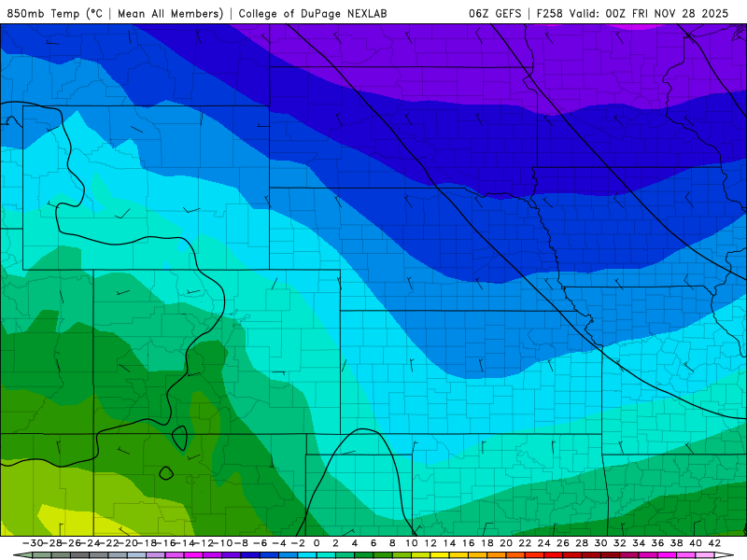Pick the blue swatch between -6 and -4
The image size is (747, 560).
269,555
